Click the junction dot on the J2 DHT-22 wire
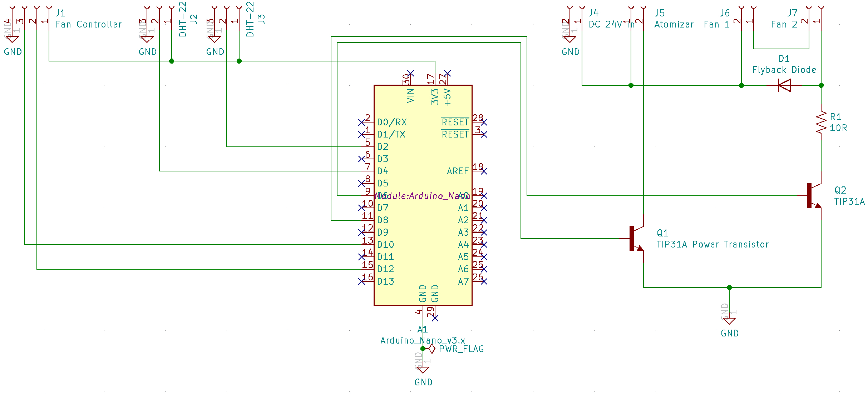The image size is (868, 395). pyautogui.click(x=172, y=61)
